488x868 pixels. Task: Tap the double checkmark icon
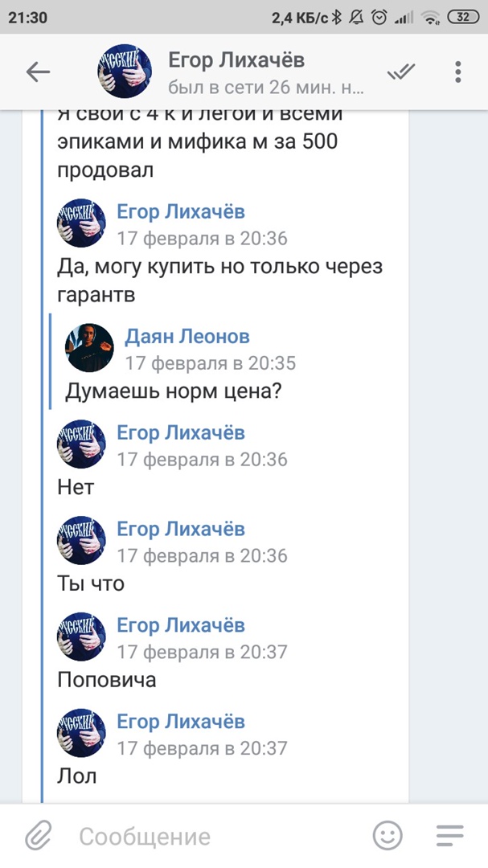[x=400, y=72]
